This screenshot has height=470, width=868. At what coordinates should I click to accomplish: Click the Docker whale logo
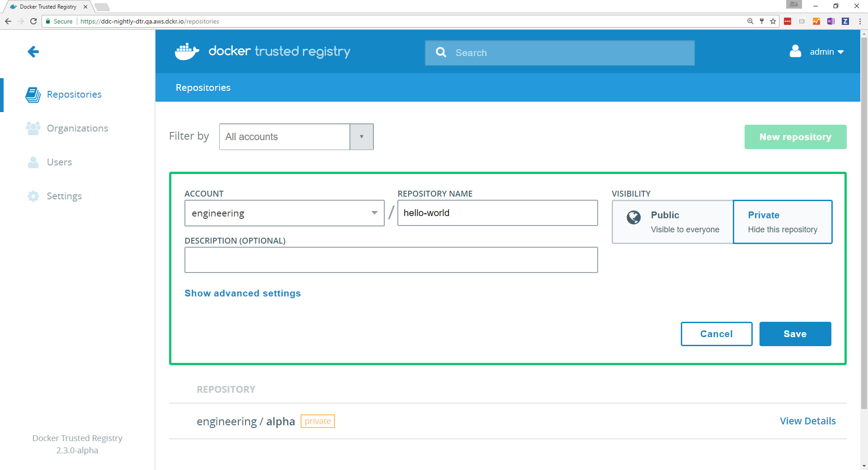(x=187, y=52)
